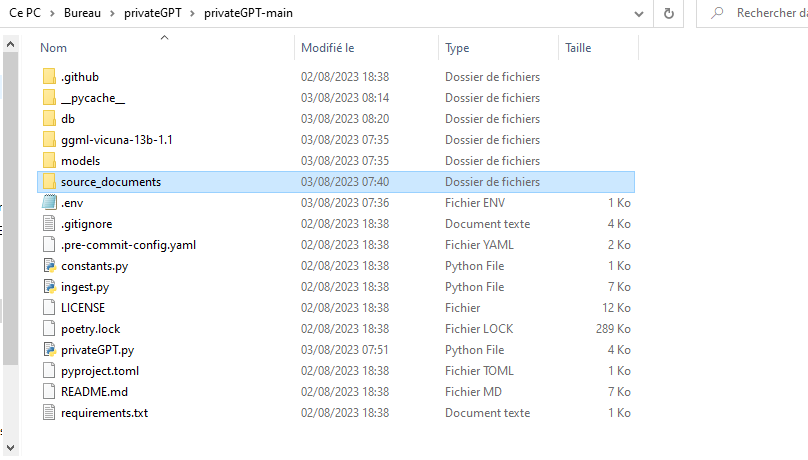This screenshot has width=808, height=460.
Task: Click the .github folder icon
Action: click(x=50, y=77)
